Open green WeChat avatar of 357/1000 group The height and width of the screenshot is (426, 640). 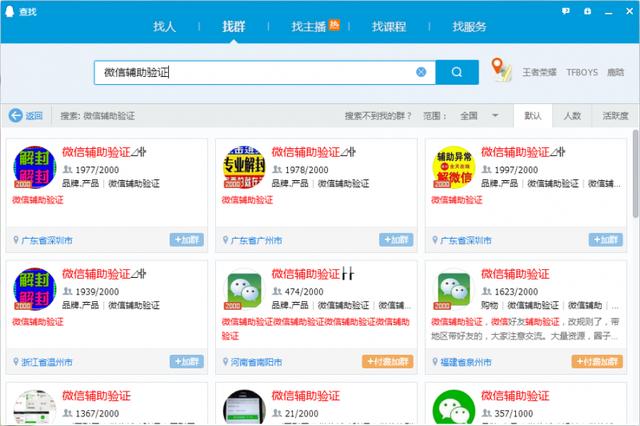coord(454,407)
